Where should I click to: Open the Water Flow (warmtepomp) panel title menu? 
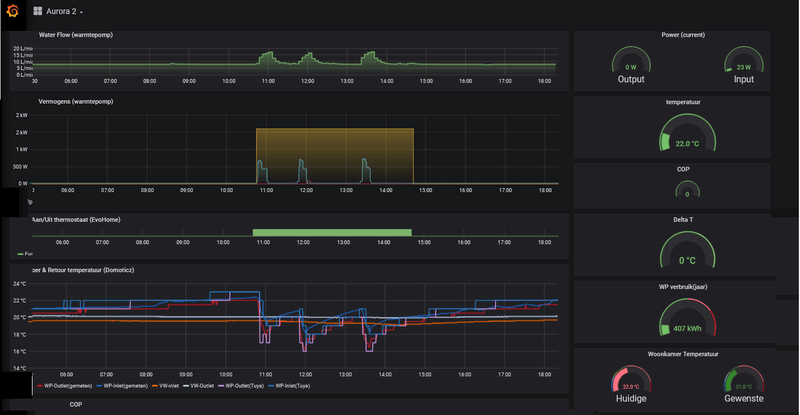click(76, 35)
